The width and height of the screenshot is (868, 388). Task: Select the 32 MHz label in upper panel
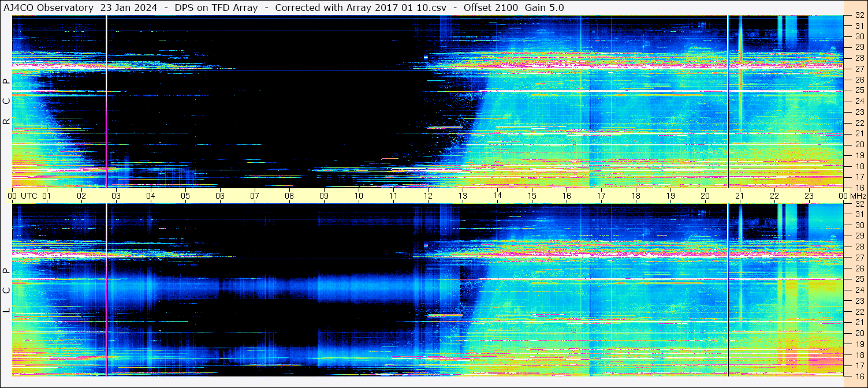pos(859,16)
